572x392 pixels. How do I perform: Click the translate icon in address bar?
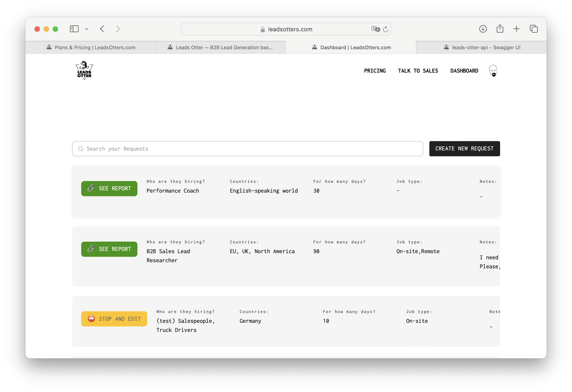375,29
